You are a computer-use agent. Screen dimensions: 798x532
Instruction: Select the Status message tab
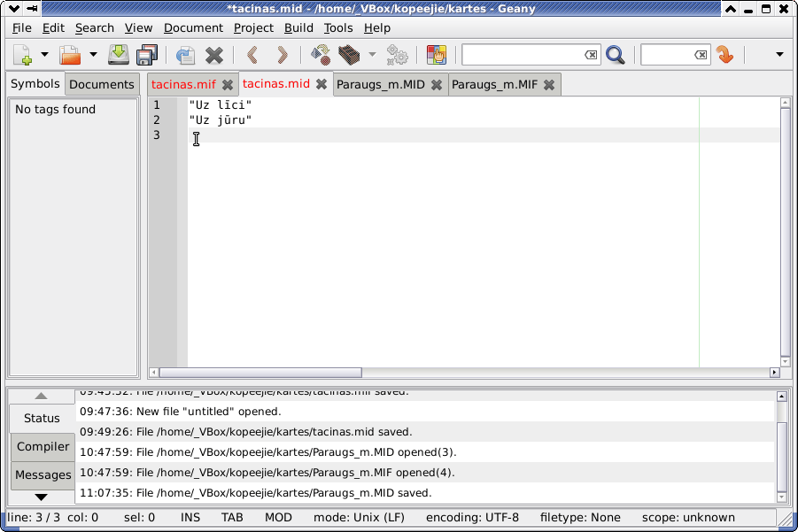42,418
